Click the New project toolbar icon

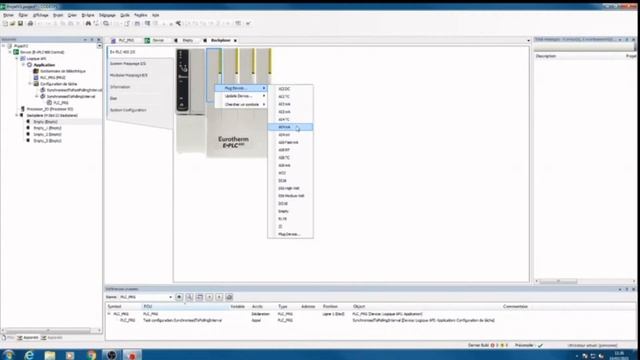5,24
